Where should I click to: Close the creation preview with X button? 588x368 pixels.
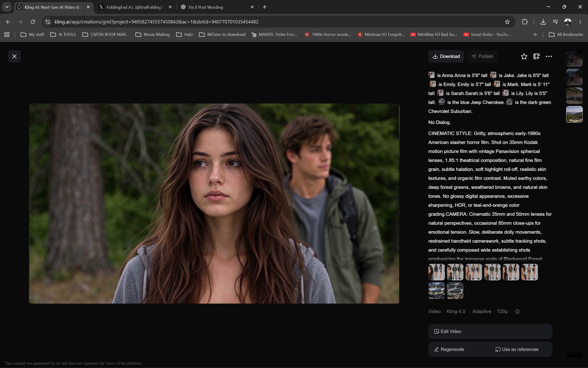click(14, 57)
